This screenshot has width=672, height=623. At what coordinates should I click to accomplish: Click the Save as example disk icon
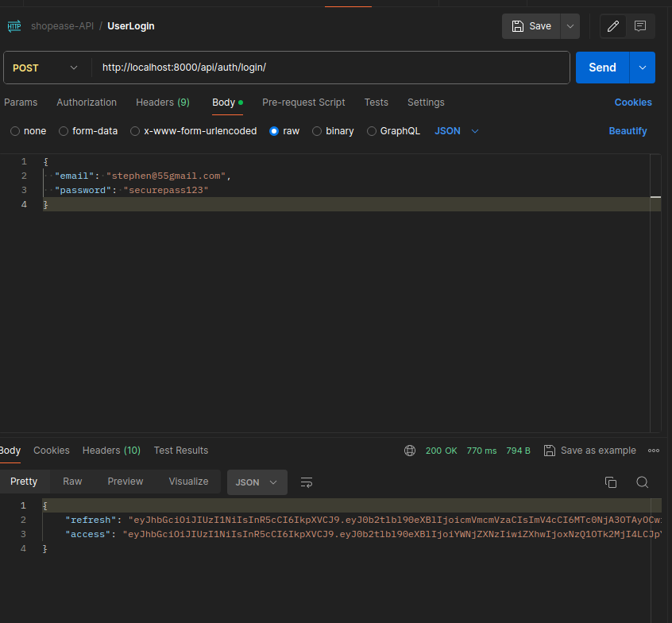click(549, 451)
